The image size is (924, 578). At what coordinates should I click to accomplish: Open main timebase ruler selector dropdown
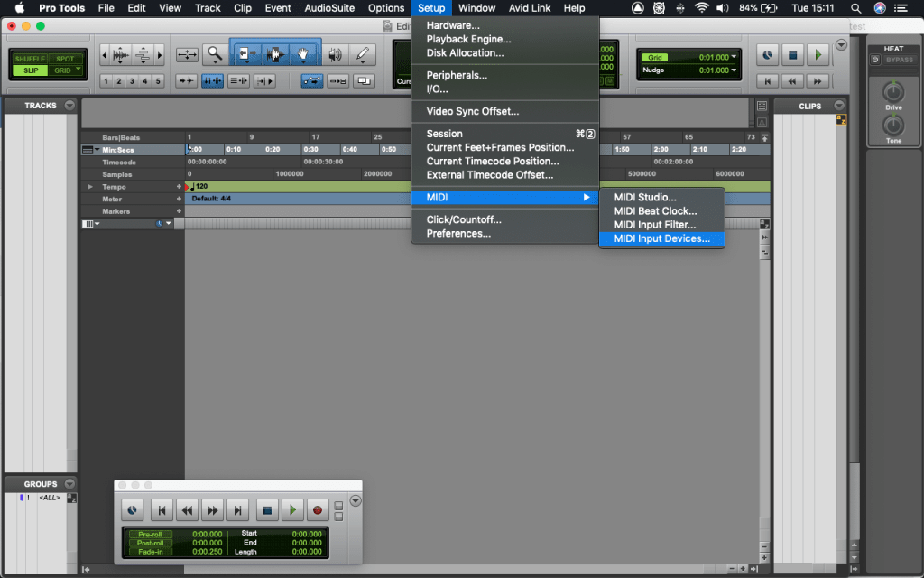[91, 150]
